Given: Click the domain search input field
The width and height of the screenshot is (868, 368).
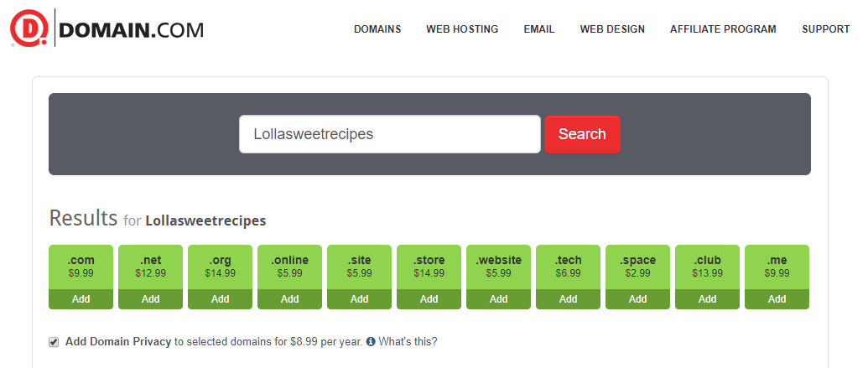Looking at the screenshot, I should click(x=390, y=134).
